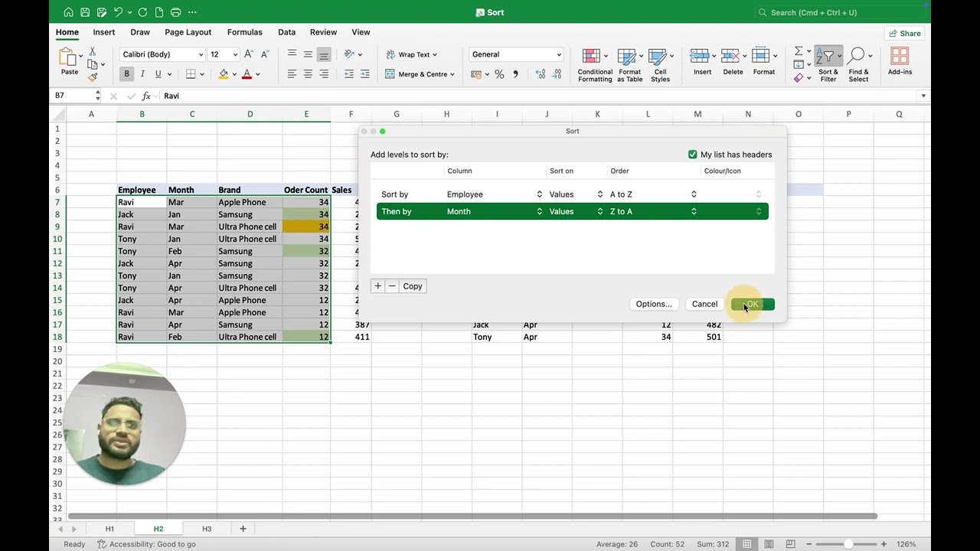Switch to sheet tab H3
The image size is (980, 551).
click(x=207, y=529)
